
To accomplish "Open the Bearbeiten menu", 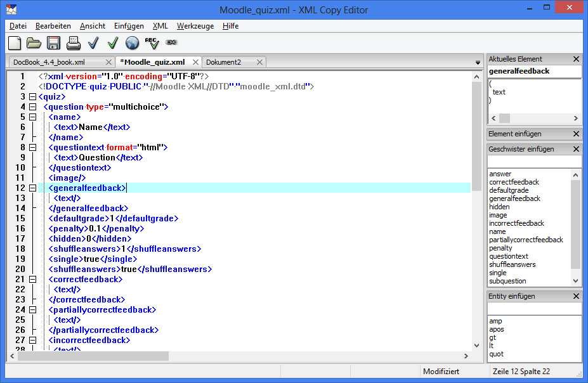I will 53,26.
